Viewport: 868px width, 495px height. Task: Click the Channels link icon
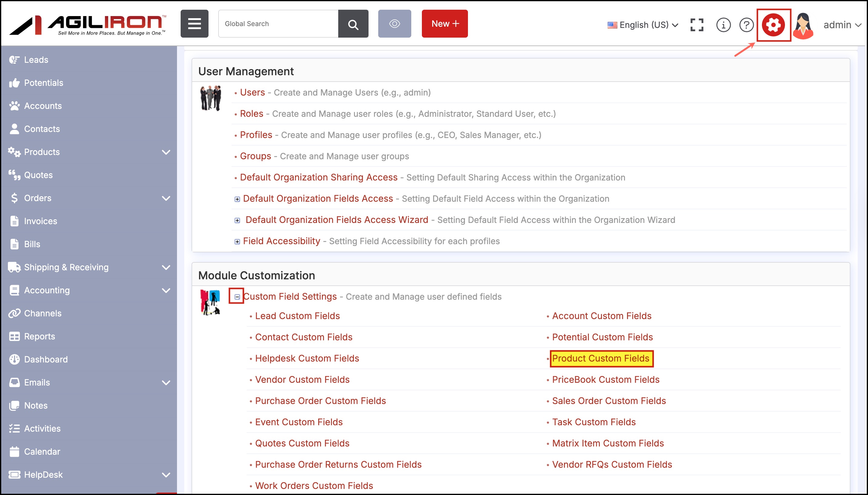pos(14,313)
